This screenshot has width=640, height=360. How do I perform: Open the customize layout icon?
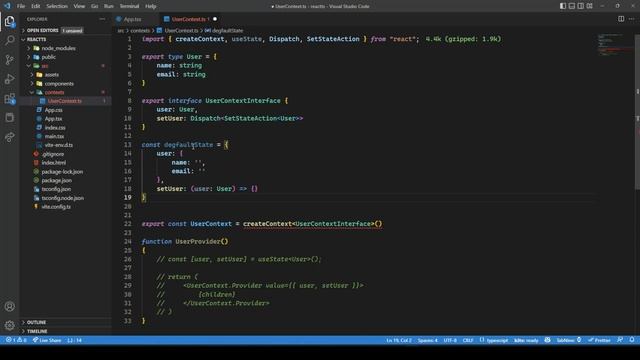pos(590,6)
